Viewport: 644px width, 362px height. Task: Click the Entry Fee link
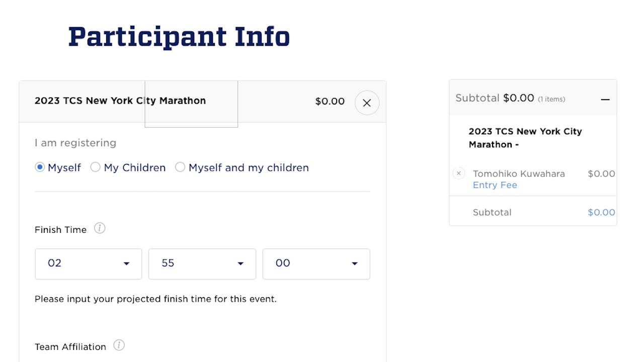(x=495, y=185)
